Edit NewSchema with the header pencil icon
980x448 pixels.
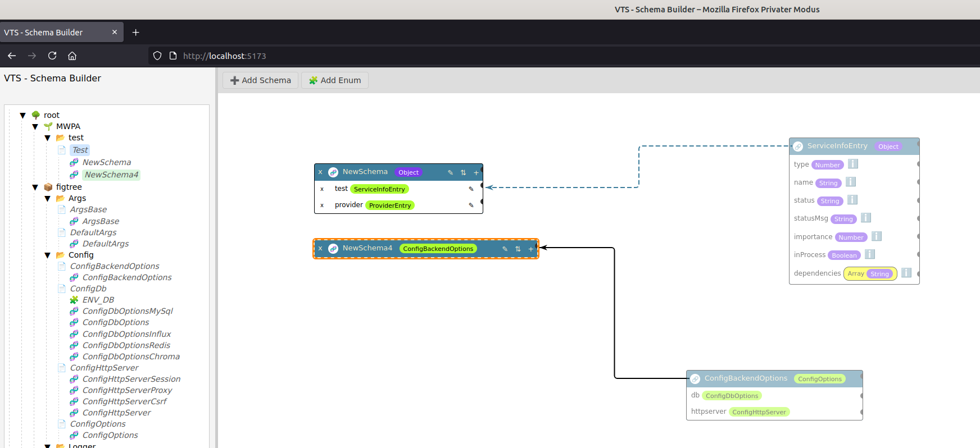pyautogui.click(x=450, y=172)
